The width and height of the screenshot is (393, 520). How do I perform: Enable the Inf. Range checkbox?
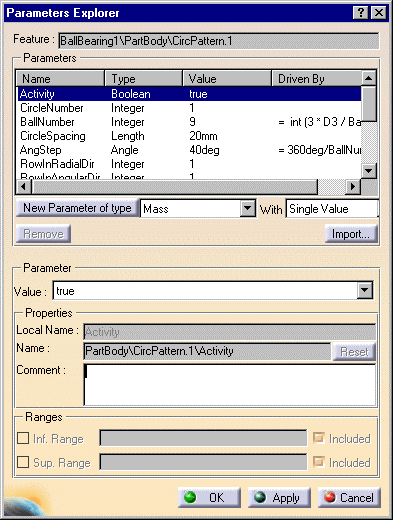[23, 438]
